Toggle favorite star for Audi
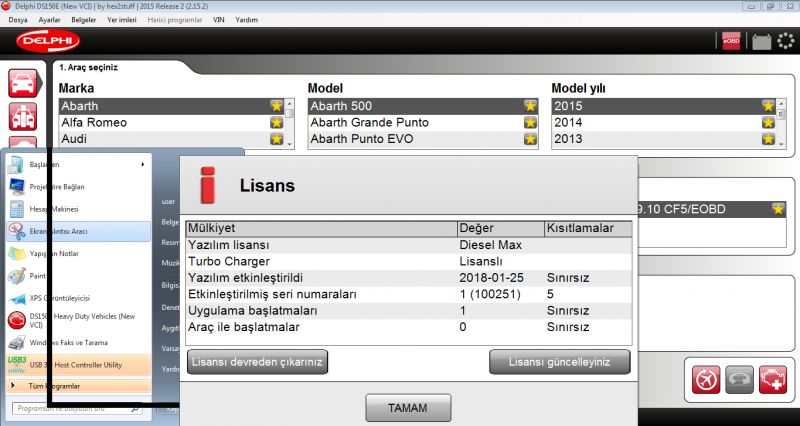800x426 pixels. click(276, 139)
